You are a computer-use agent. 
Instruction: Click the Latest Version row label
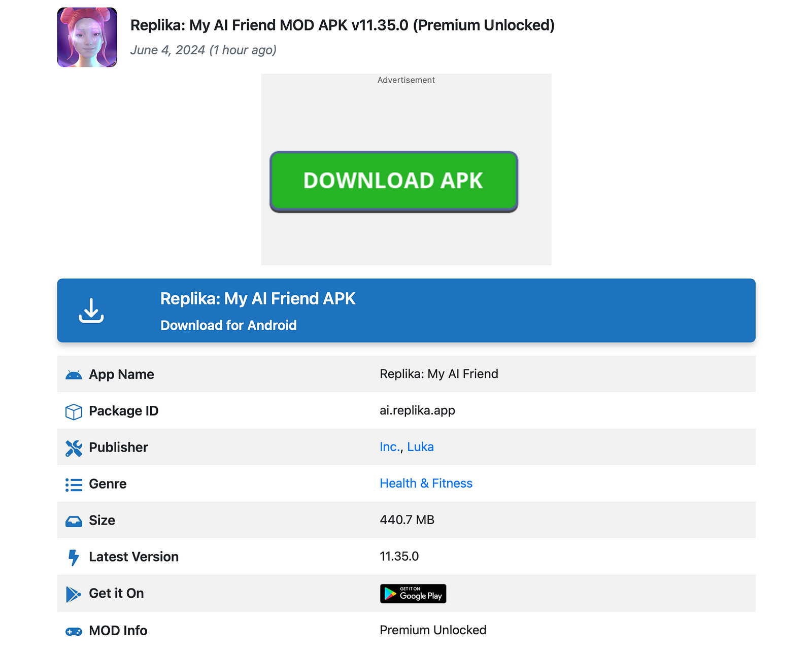(133, 557)
